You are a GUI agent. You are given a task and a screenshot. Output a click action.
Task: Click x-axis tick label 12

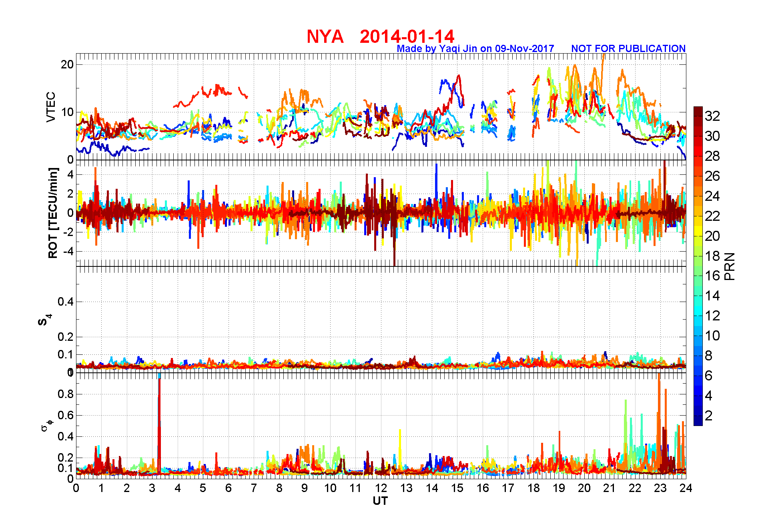381,488
